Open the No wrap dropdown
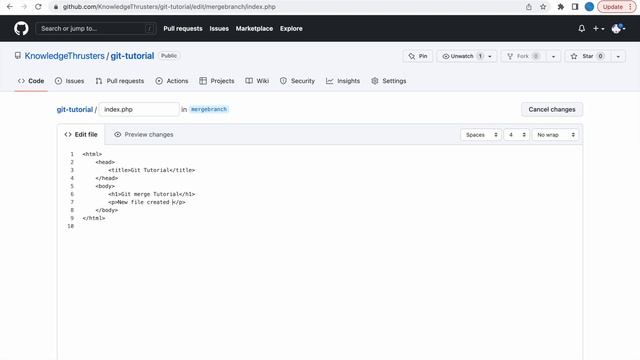640x360 pixels. [x=555, y=135]
